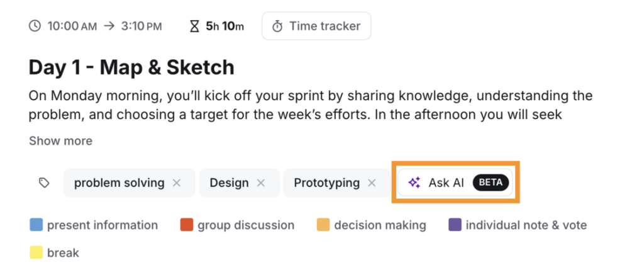Click the Day 1 - Map & Sketch title
This screenshot has width=644, height=272.
131,67
